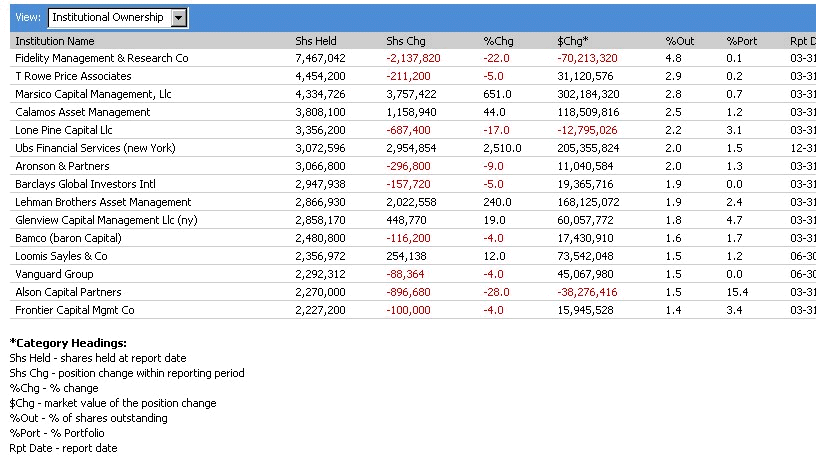This screenshot has height=458, width=816.
Task: Click Marsico percent change 651.0
Action: (x=498, y=94)
